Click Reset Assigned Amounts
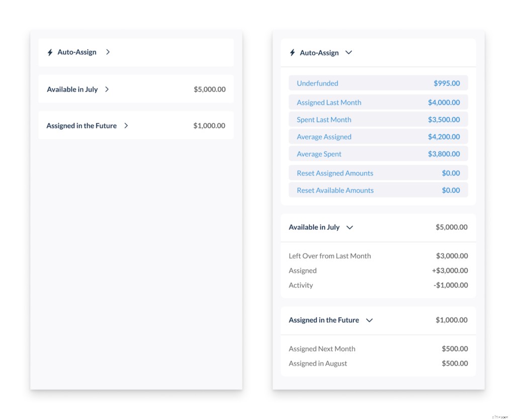515x420 pixels. 378,173
